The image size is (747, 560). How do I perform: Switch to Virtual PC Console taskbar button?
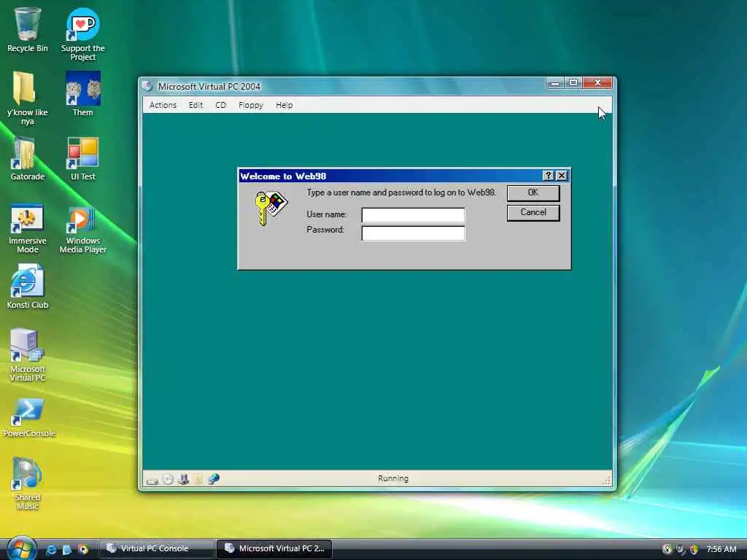(156, 548)
